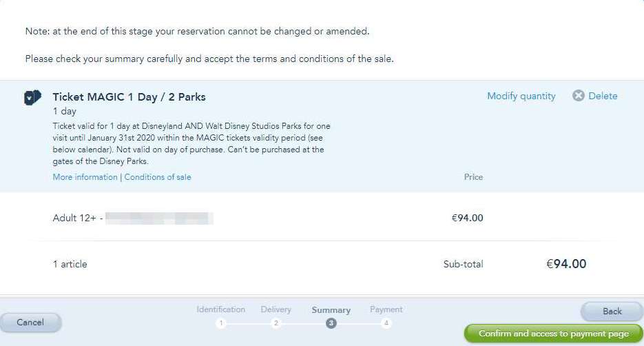Image resolution: width=644 pixels, height=346 pixels.
Task: View the Conditions of sale link
Action: click(x=158, y=177)
